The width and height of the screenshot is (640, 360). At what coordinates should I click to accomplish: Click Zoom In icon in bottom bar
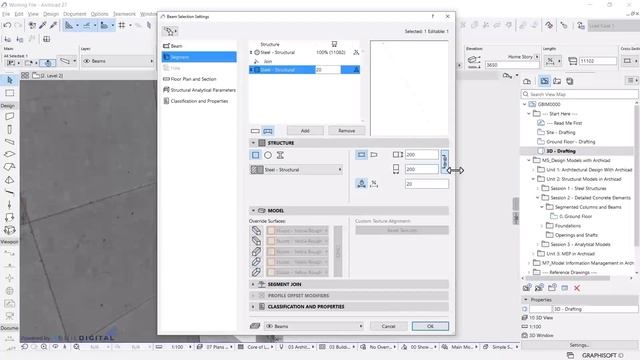[44, 347]
